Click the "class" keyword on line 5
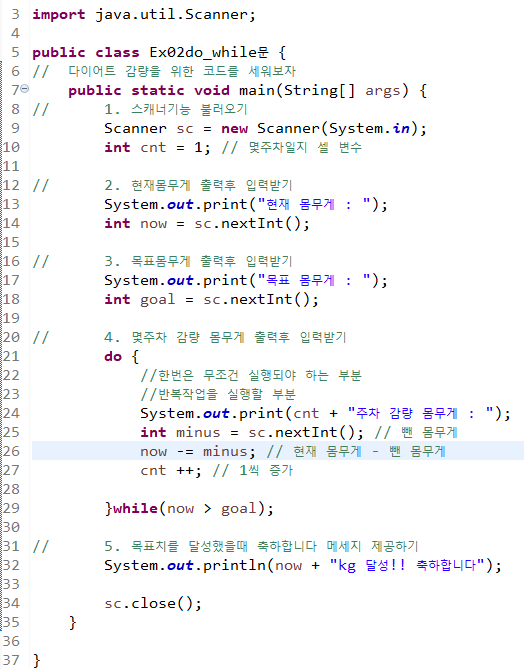524x669 pixels. (117, 52)
